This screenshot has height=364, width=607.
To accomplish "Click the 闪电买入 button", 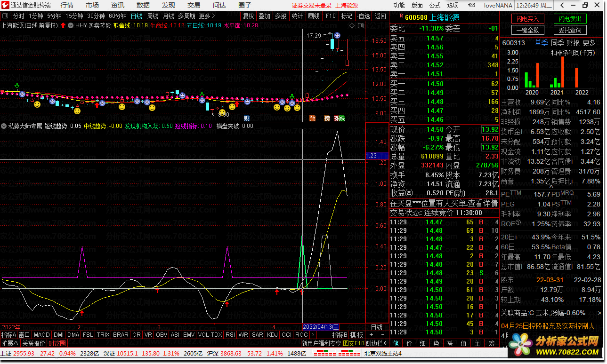I will coord(527,19).
